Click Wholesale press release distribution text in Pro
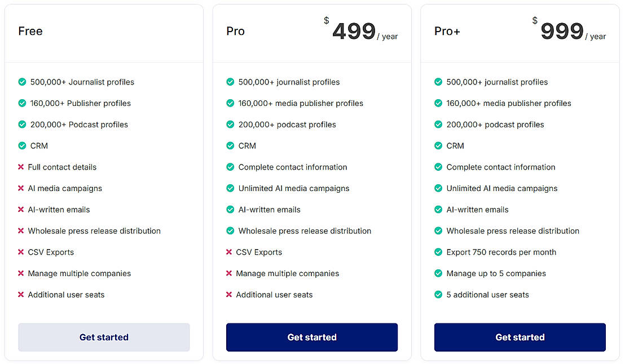Image resolution: width=625 pixels, height=364 pixels. coord(305,231)
